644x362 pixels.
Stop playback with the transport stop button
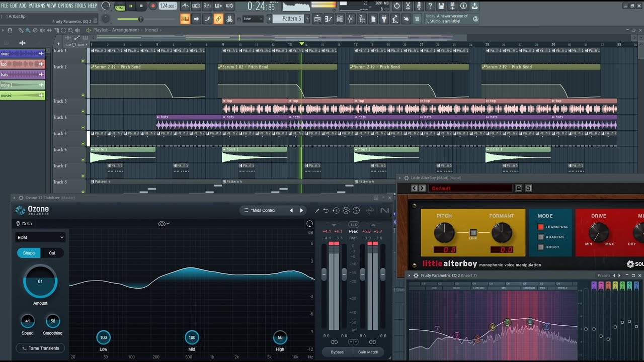(x=141, y=7)
